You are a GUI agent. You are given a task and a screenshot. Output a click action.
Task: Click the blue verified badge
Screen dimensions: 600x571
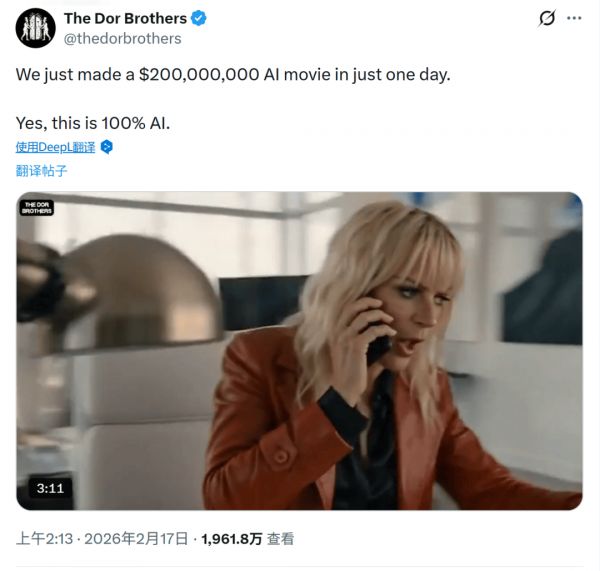pos(199,18)
